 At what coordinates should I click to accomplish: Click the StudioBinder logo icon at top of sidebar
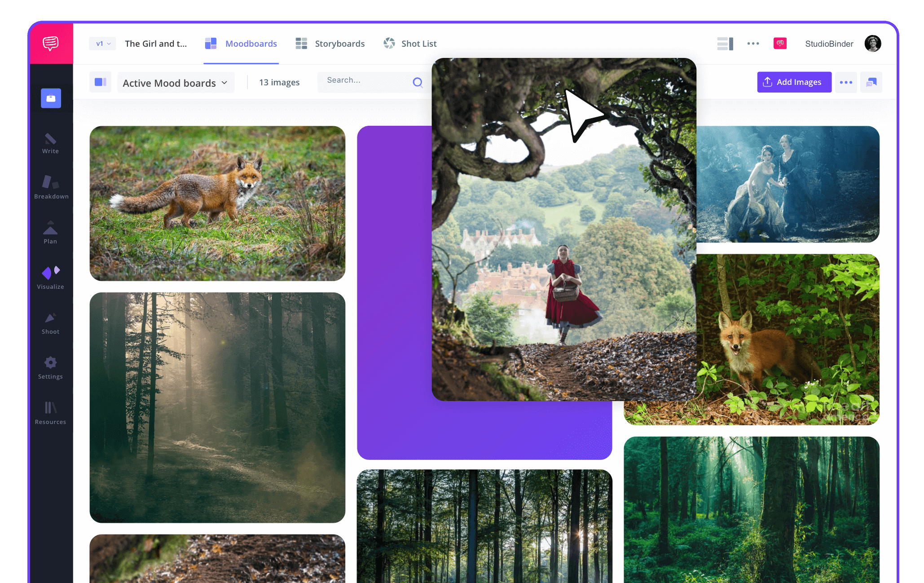pos(51,44)
